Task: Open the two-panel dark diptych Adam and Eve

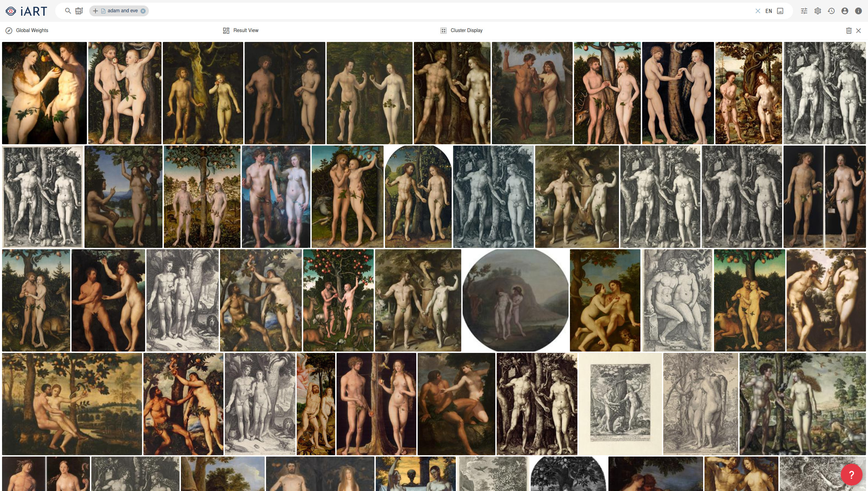Action: (824, 197)
